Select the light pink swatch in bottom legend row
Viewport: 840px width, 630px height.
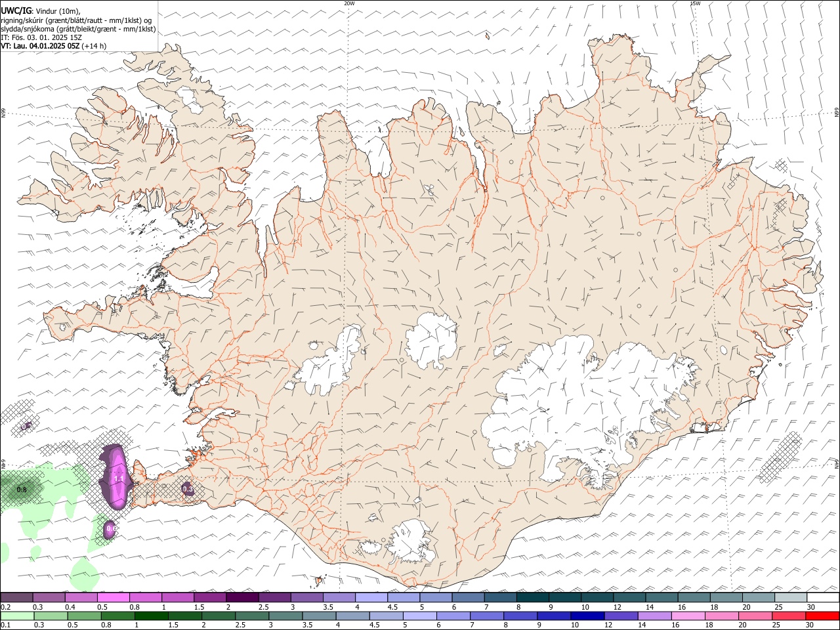pos(688,616)
